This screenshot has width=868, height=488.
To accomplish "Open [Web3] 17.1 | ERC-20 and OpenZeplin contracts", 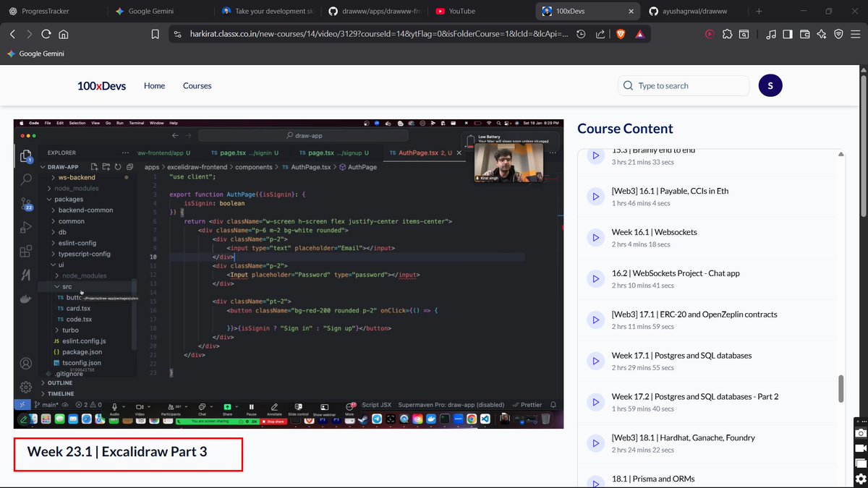I will [x=694, y=314].
